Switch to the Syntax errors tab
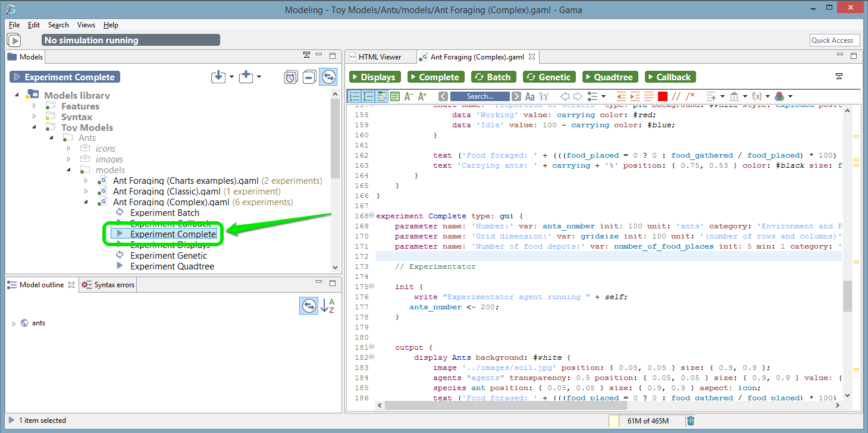Screen dimensions: 868x433 point(109,285)
